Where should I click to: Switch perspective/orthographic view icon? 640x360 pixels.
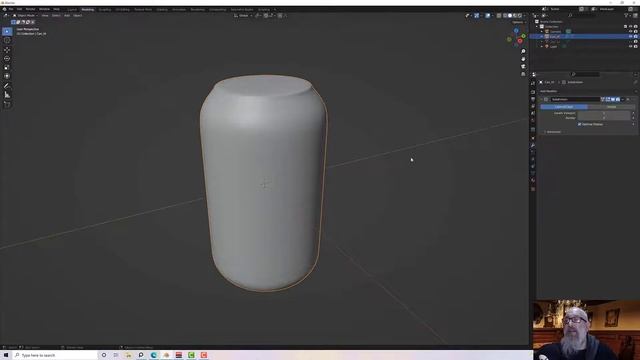pos(523,74)
